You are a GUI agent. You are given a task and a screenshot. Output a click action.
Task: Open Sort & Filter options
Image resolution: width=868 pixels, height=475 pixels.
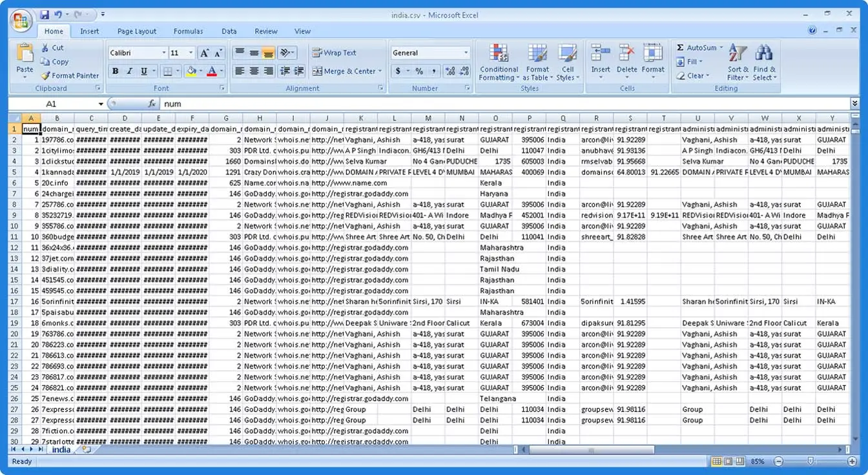pyautogui.click(x=738, y=63)
